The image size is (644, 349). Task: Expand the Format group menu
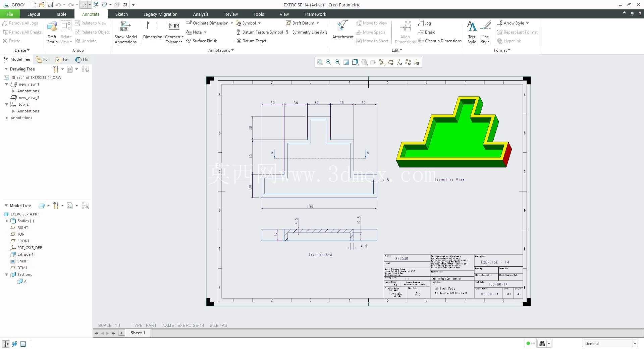[502, 50]
